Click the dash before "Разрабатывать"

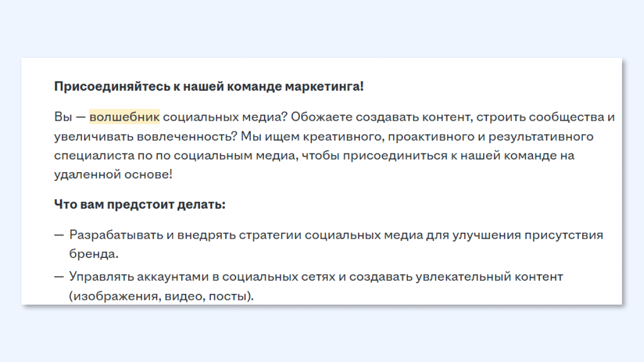pyautogui.click(x=58, y=235)
